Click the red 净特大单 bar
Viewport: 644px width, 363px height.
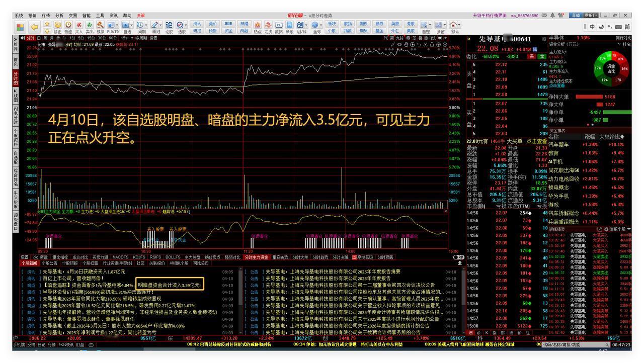[x=589, y=97]
